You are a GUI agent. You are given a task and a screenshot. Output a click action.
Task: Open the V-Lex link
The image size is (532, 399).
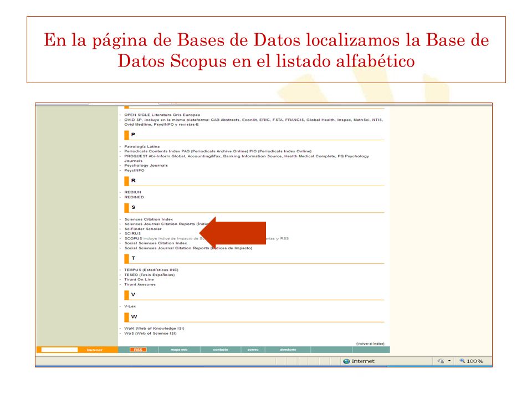(130, 306)
